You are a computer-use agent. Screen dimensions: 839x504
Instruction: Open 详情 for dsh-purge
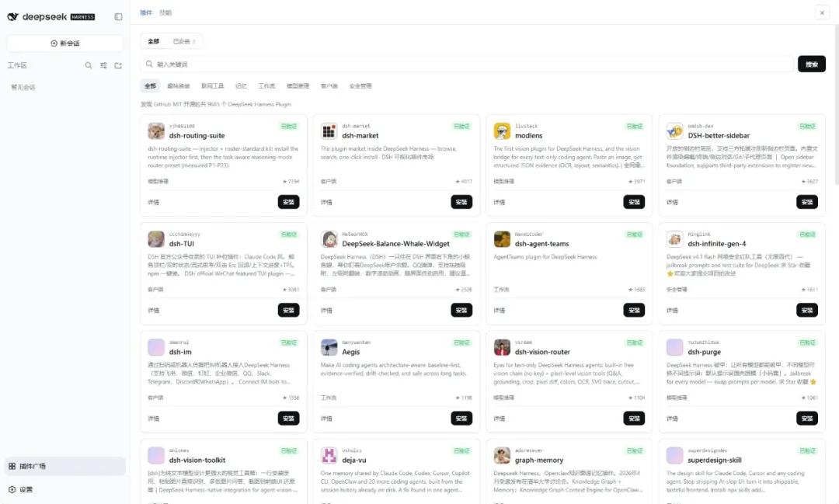[672, 419]
